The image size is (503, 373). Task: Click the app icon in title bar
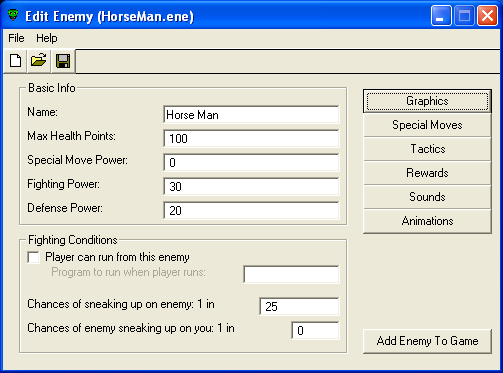13,15
